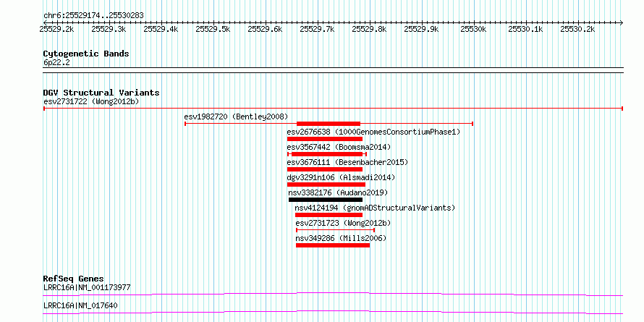
Task: Click the red bar under esv3676111
Action: [x=324, y=169]
